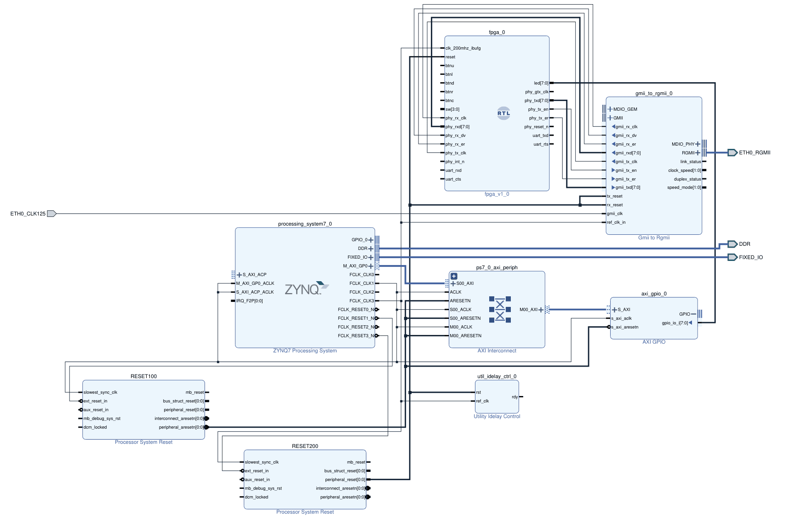Viewport: 789px width, 532px height.
Task: Click the AXI Interconnect label
Action: pyautogui.click(x=497, y=351)
